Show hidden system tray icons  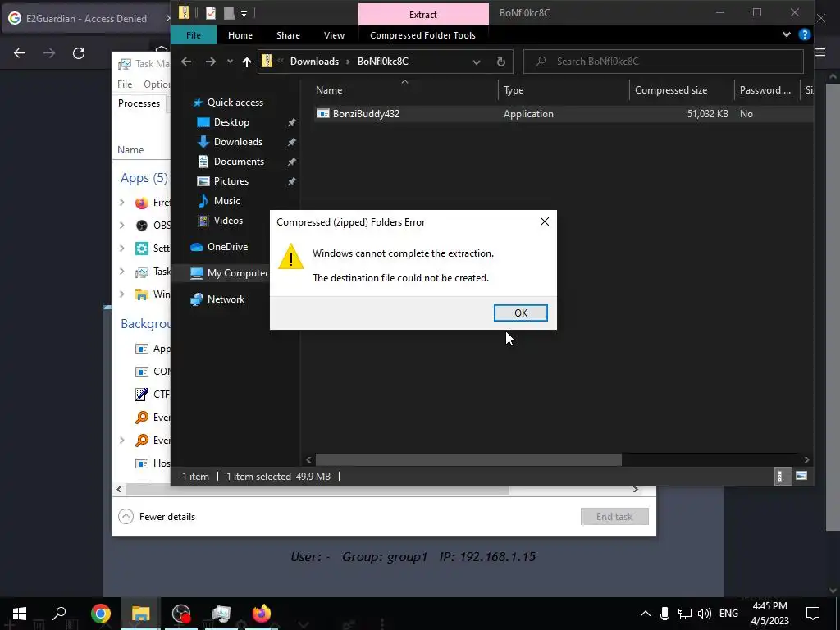click(645, 614)
